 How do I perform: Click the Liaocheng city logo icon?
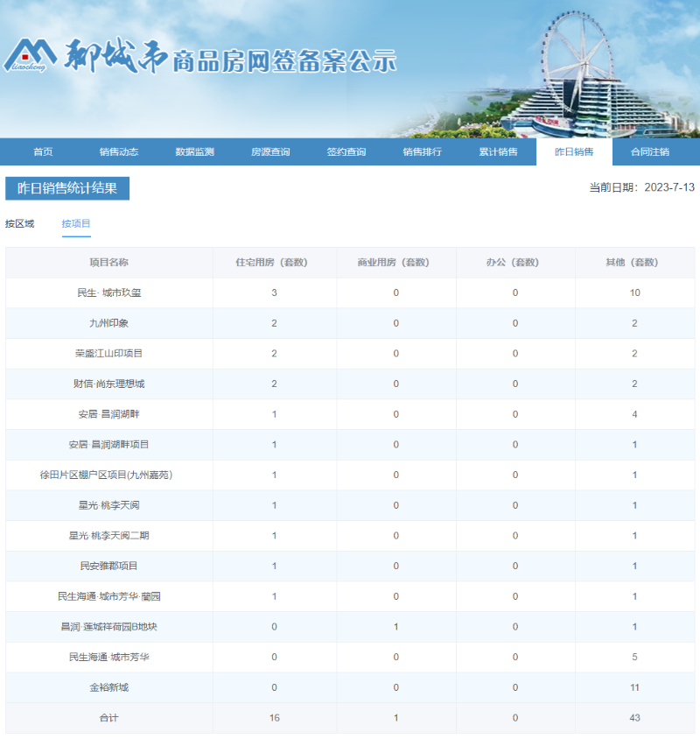33,53
